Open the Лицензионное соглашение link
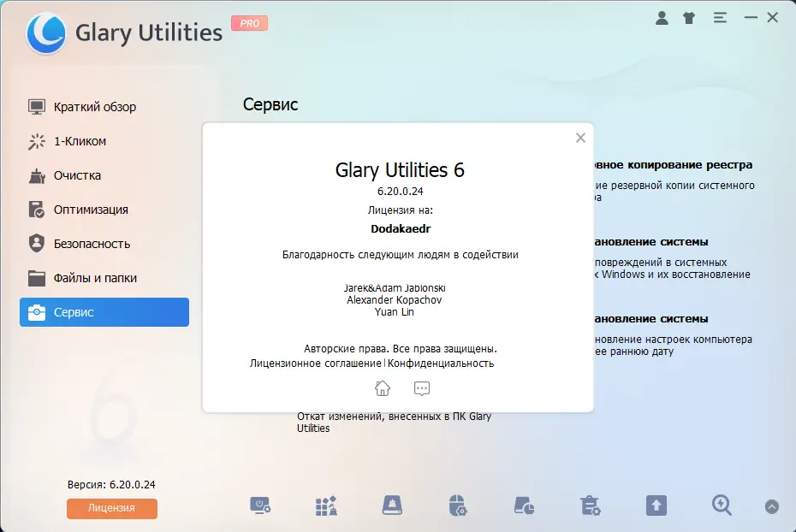Image resolution: width=796 pixels, height=532 pixels. [315, 364]
